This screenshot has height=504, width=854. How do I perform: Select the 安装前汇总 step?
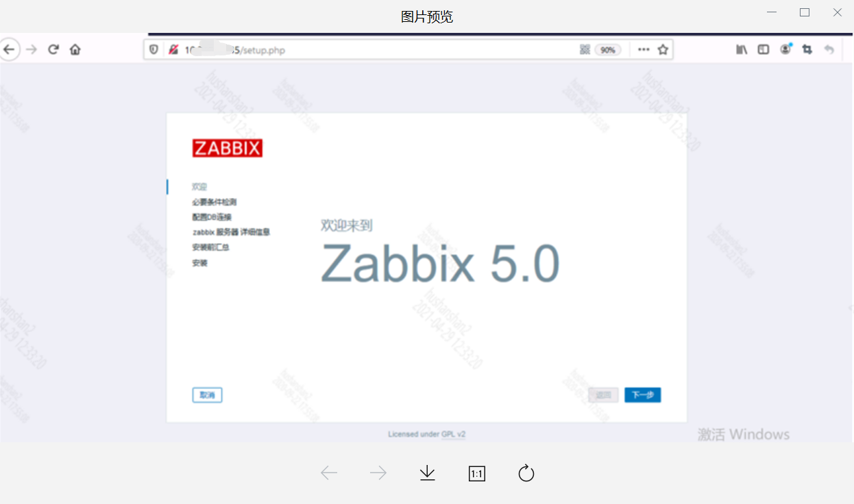tap(210, 247)
